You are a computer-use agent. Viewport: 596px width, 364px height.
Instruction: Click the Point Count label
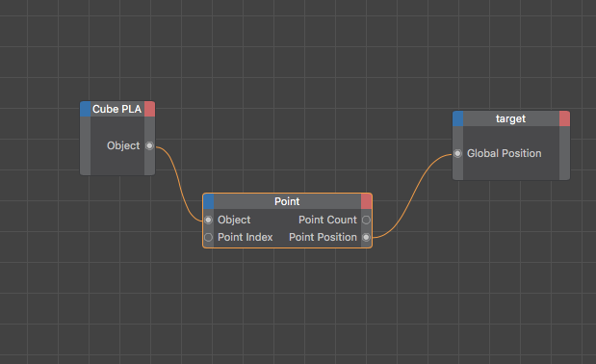pyautogui.click(x=327, y=220)
